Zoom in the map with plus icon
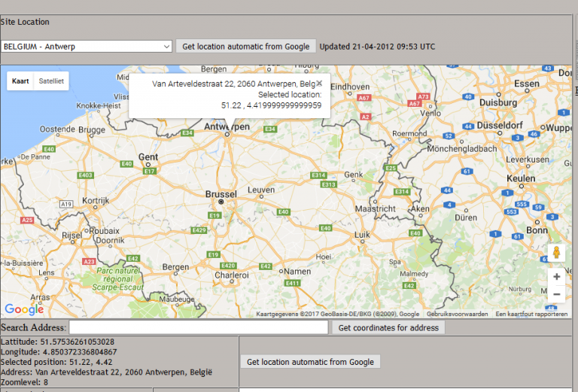 (x=557, y=277)
